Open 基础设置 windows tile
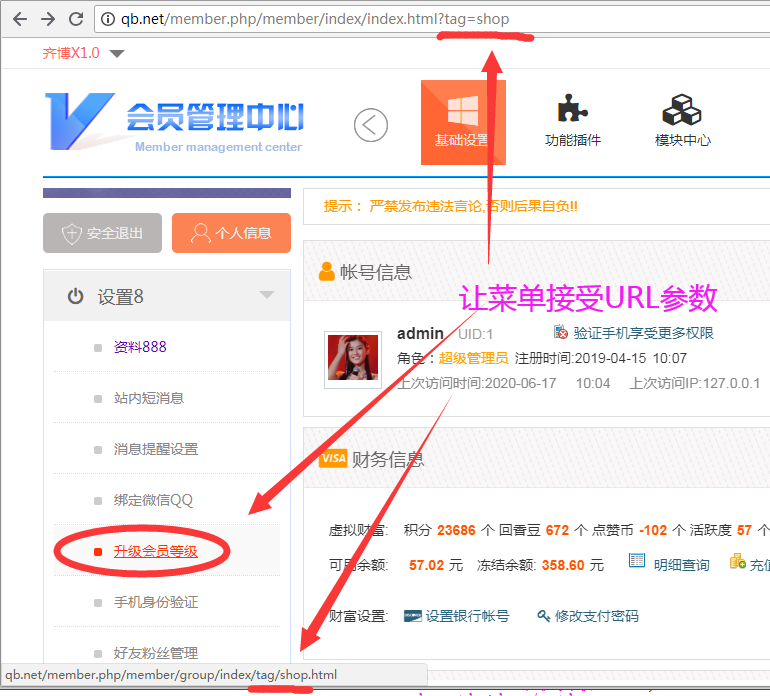The height and width of the screenshot is (696, 770). tap(463, 122)
